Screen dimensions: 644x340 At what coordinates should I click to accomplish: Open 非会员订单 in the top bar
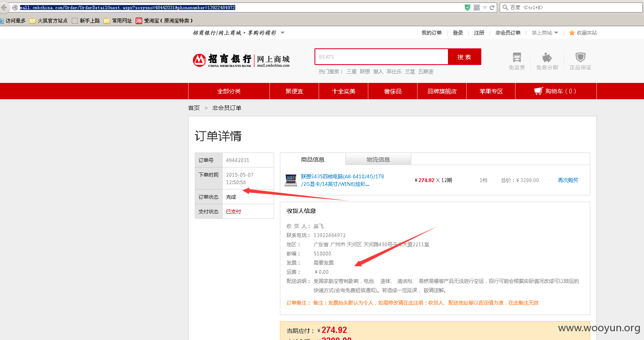click(x=508, y=33)
